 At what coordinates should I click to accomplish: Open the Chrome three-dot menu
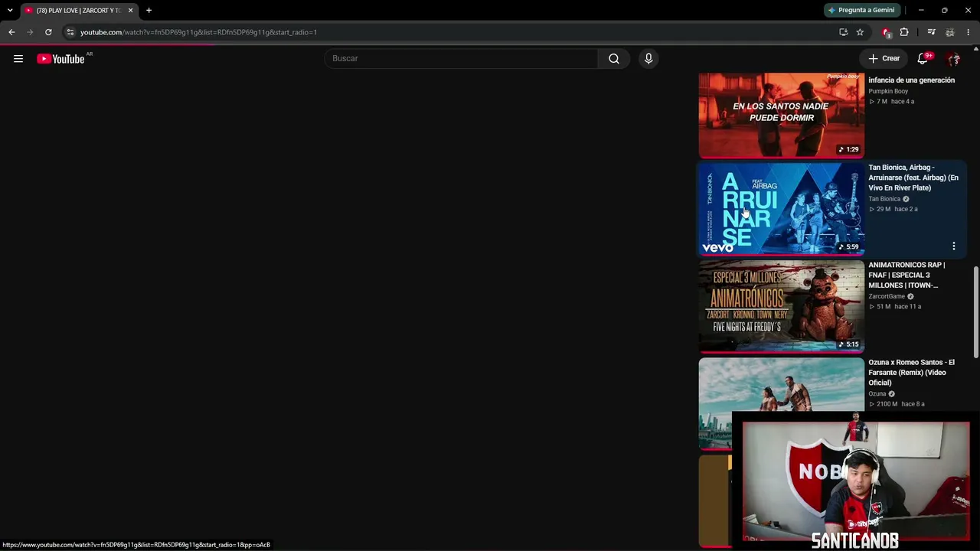[969, 32]
